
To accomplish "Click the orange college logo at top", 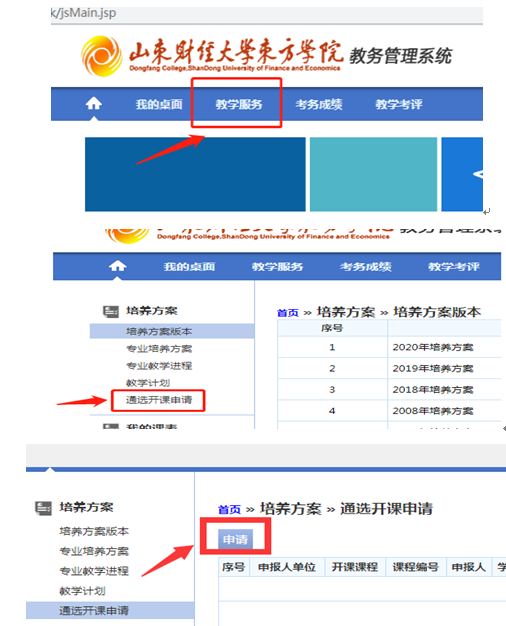I will (101, 56).
